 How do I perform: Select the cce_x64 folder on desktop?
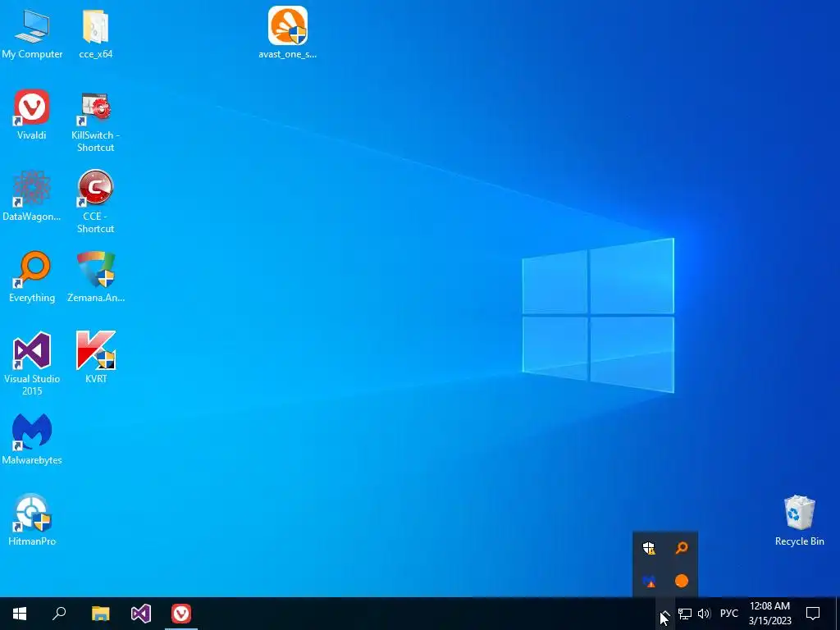click(x=96, y=34)
